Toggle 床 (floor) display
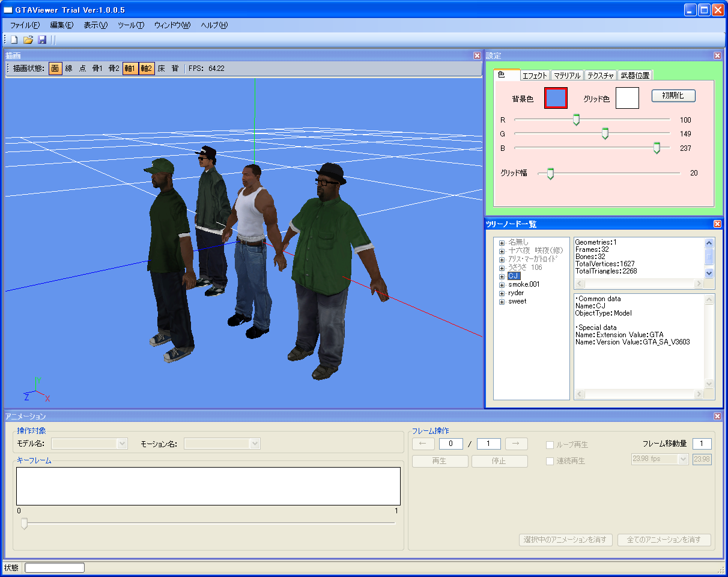Viewport: 728px width, 577px height. [x=161, y=69]
